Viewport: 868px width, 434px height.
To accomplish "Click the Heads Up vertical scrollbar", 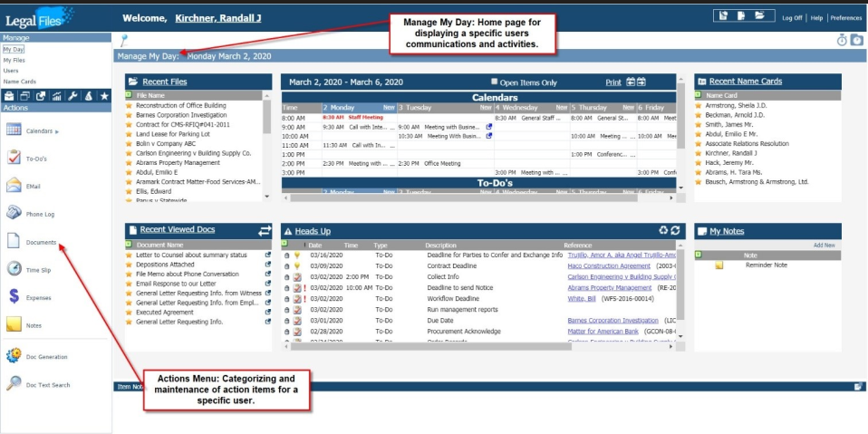I will point(680,290).
